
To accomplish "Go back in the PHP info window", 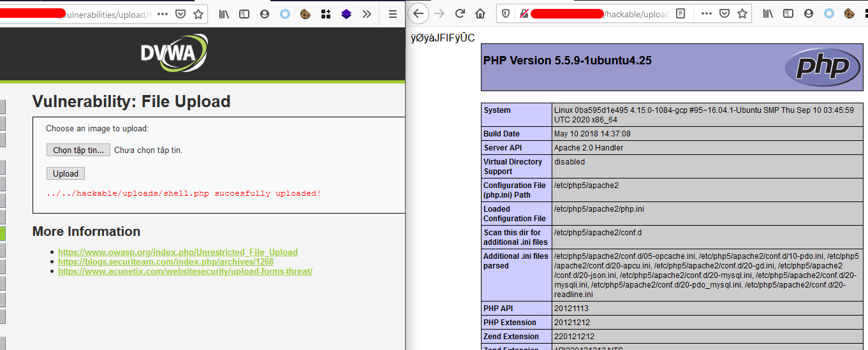I will (418, 13).
